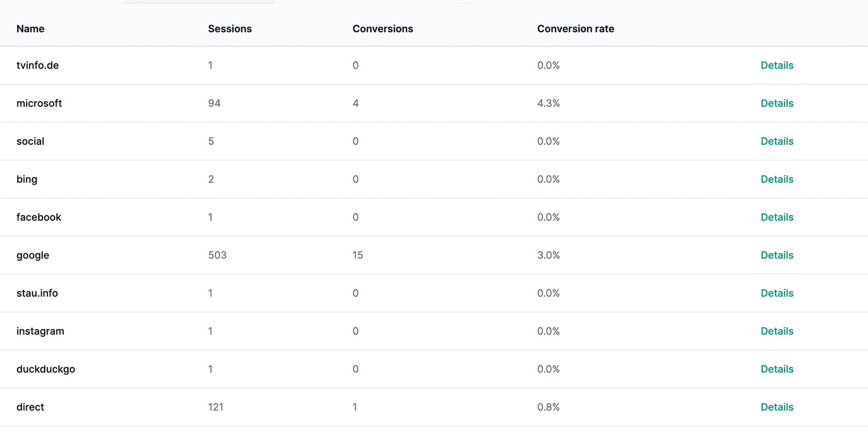Open Details for stau.info row

pyautogui.click(x=776, y=294)
